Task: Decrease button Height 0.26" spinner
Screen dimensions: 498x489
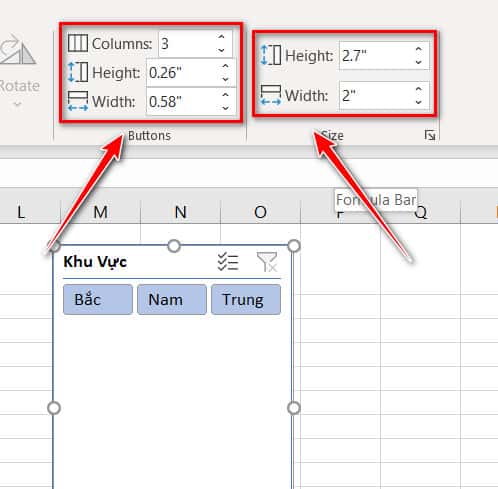Action: click(x=225, y=79)
